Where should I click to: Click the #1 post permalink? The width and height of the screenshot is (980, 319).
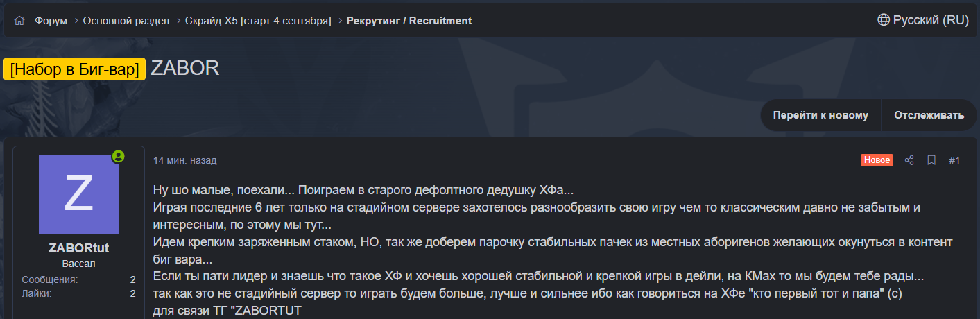tap(954, 160)
